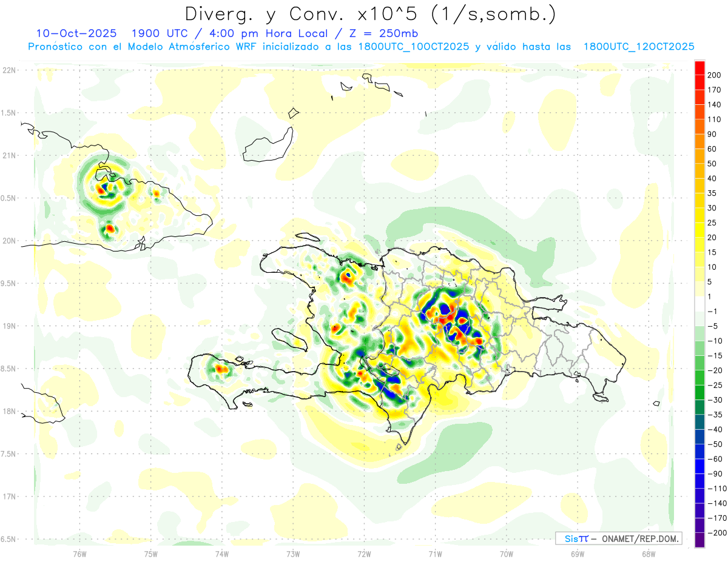728x562 pixels.
Task: Click the '-50' legend value
Action: pos(716,444)
